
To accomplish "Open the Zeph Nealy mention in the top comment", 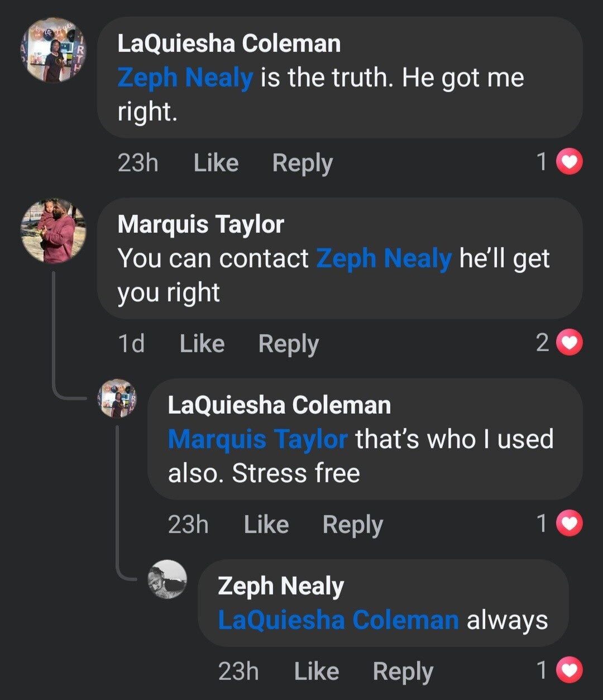I will pyautogui.click(x=185, y=77).
